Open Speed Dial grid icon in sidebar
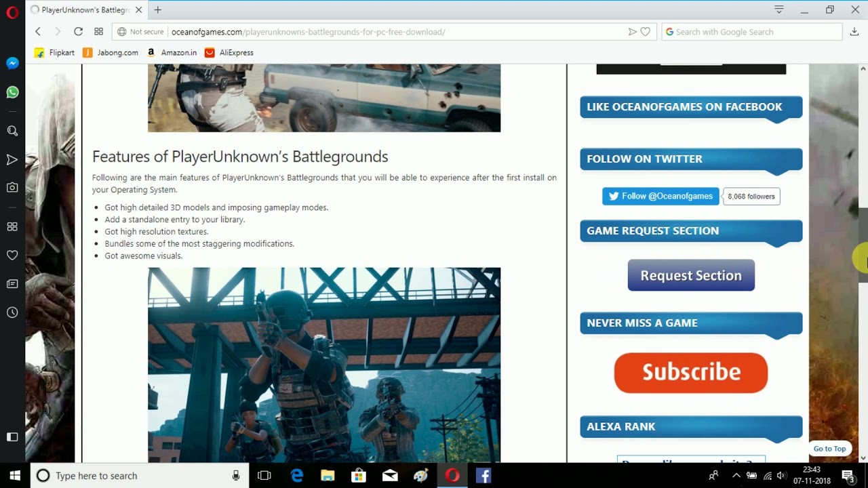Viewport: 868px width, 488px height. pyautogui.click(x=12, y=226)
